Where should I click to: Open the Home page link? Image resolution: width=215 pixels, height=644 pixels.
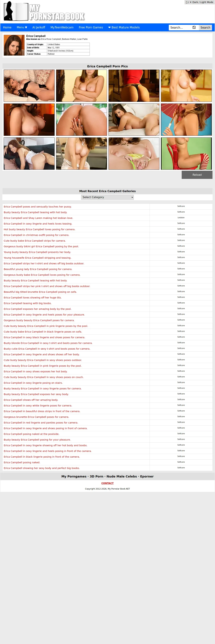point(7,27)
